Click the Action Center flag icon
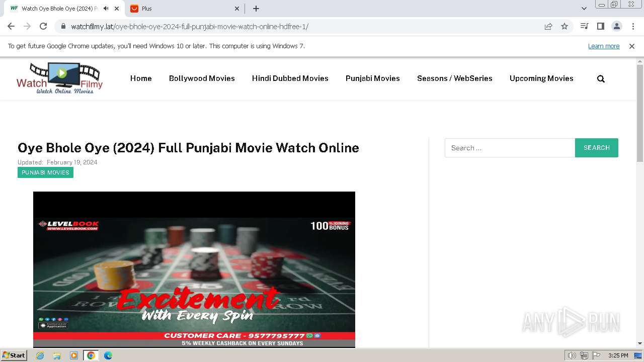 [596, 355]
